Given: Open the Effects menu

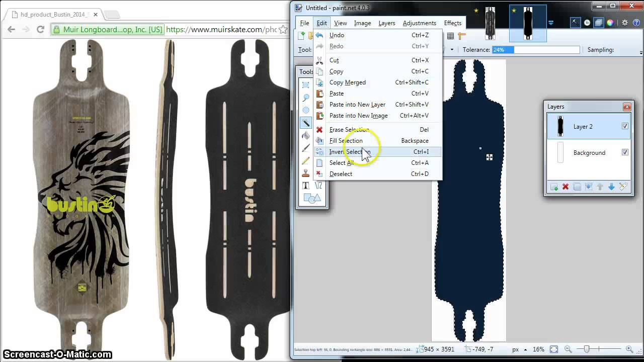Looking at the screenshot, I should point(453,23).
